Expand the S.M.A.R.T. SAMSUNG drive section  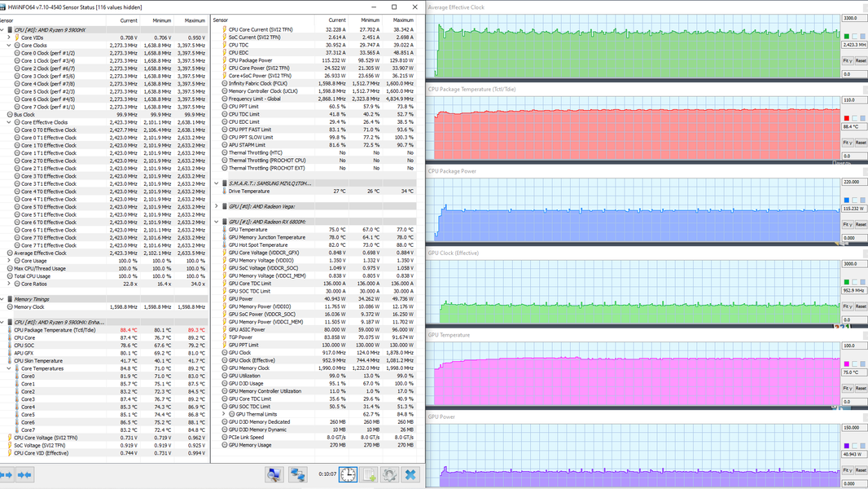pos(217,183)
